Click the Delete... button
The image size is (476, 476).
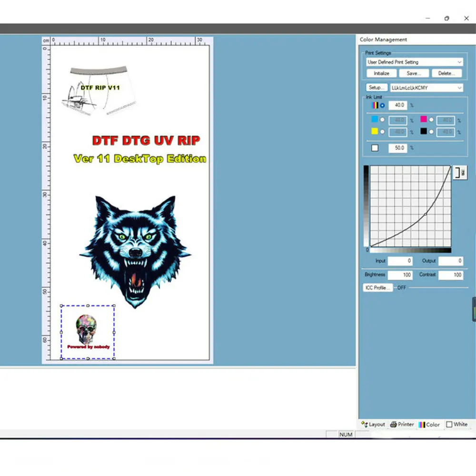[x=446, y=73]
